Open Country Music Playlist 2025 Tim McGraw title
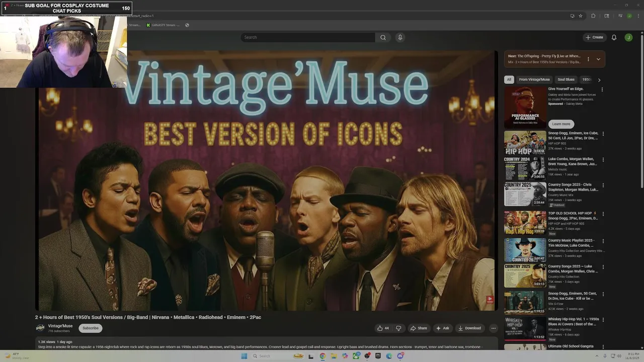Image resolution: width=644 pixels, height=362 pixels. (572, 243)
